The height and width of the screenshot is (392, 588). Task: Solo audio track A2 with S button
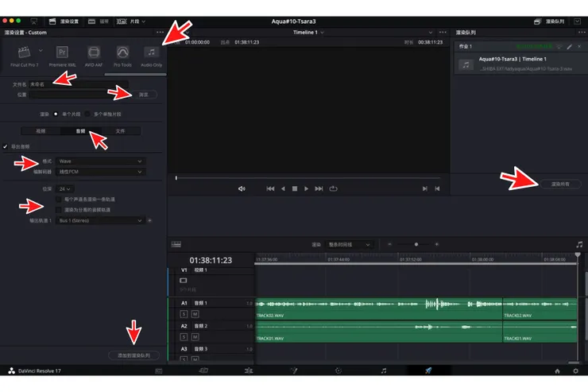[184, 337]
